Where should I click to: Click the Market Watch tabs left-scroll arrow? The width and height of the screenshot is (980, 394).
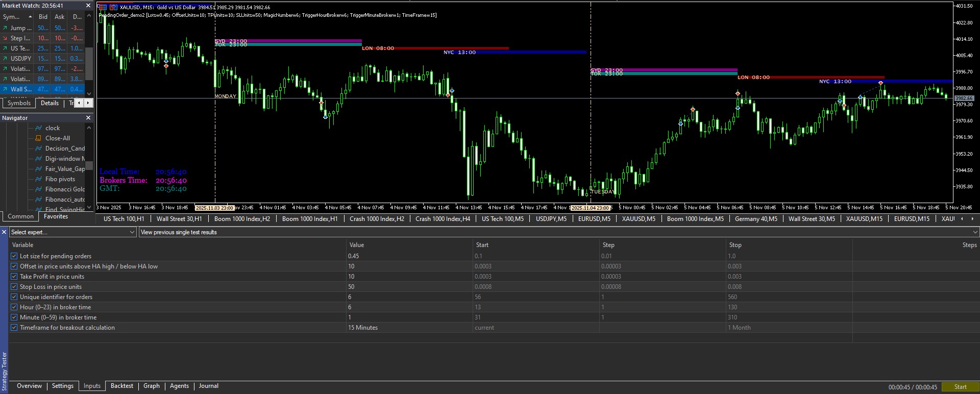click(79, 103)
